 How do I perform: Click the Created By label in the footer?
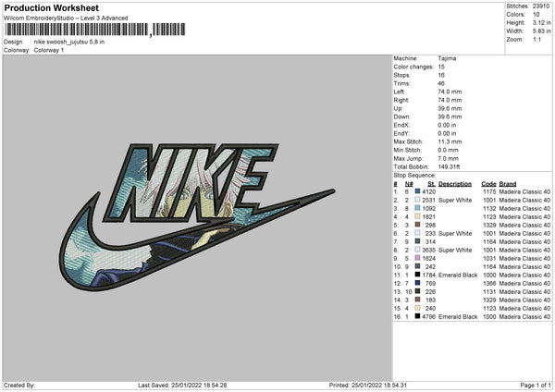[x=18, y=385]
